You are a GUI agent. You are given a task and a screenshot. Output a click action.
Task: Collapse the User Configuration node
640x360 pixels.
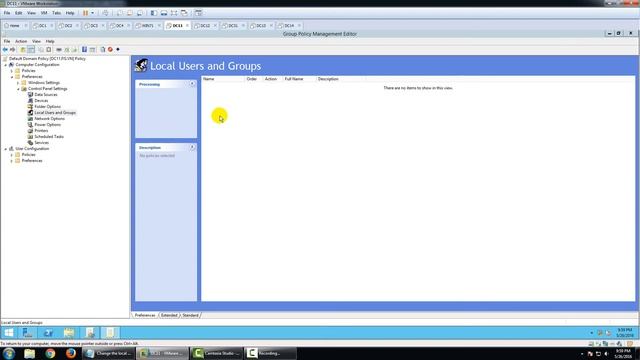coord(6,149)
